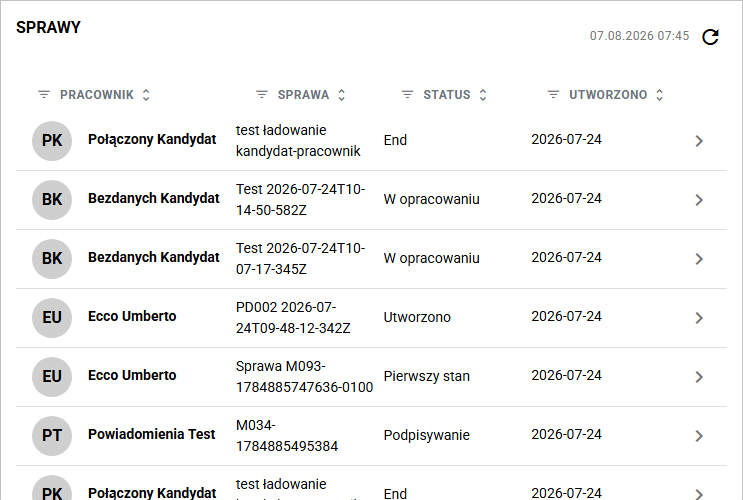Click PT avatar of Powiadomienia Test
Screen dimensions: 743x500
tap(52, 436)
